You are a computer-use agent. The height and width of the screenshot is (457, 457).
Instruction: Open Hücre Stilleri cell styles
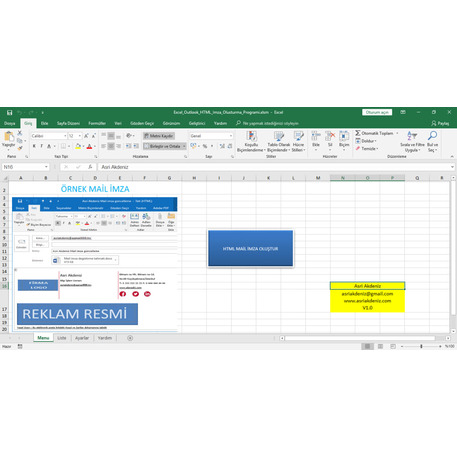(298, 141)
